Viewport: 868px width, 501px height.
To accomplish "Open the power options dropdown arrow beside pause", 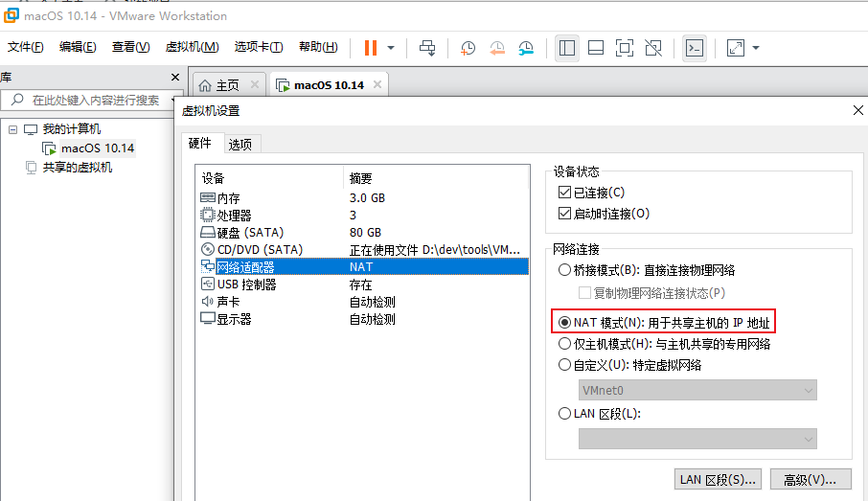I will pos(391,48).
